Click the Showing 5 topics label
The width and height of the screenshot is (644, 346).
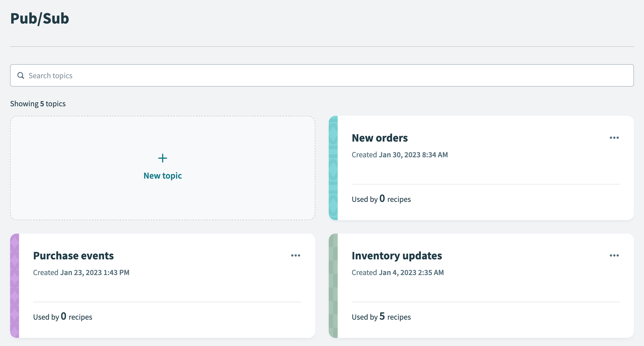38,103
